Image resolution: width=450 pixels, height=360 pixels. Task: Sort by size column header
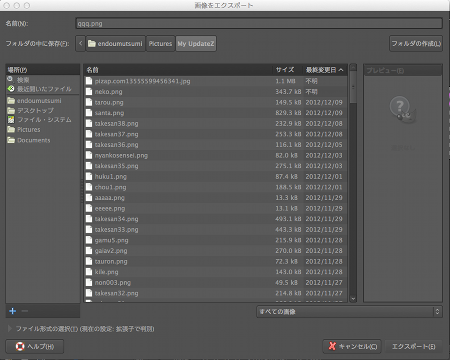288,70
